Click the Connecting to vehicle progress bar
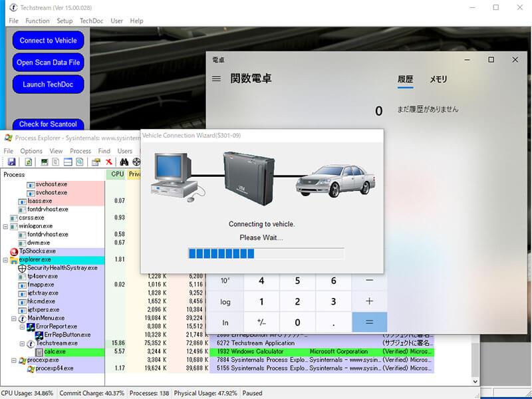Viewport: 532px width, 399px height. 266,253
